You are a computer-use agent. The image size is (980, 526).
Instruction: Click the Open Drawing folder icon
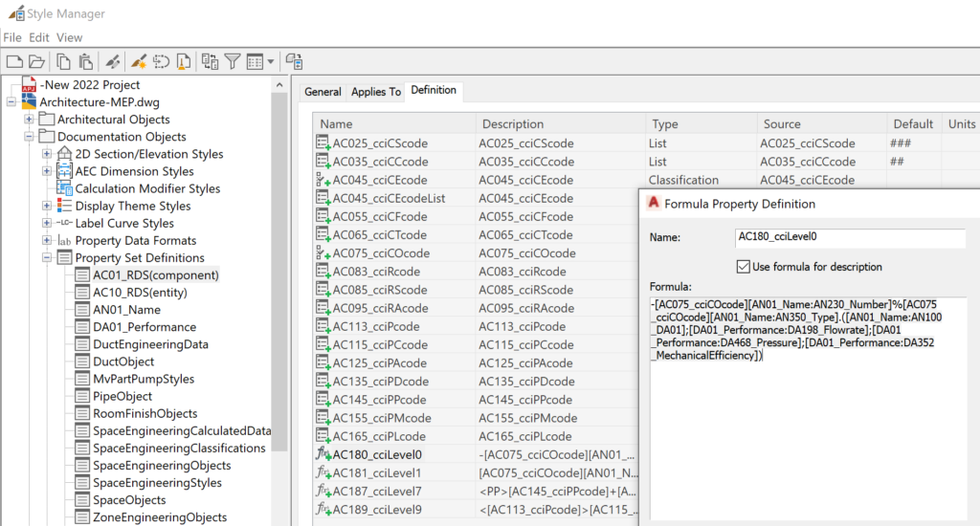coord(37,61)
